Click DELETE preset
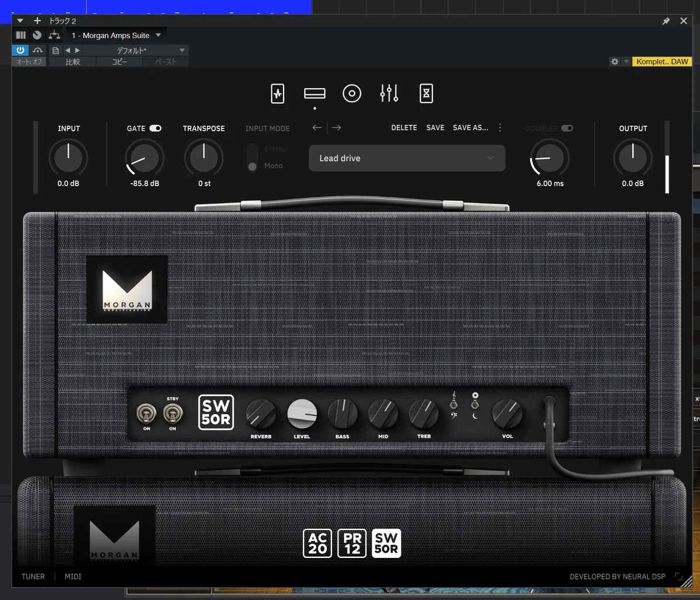 click(x=404, y=128)
